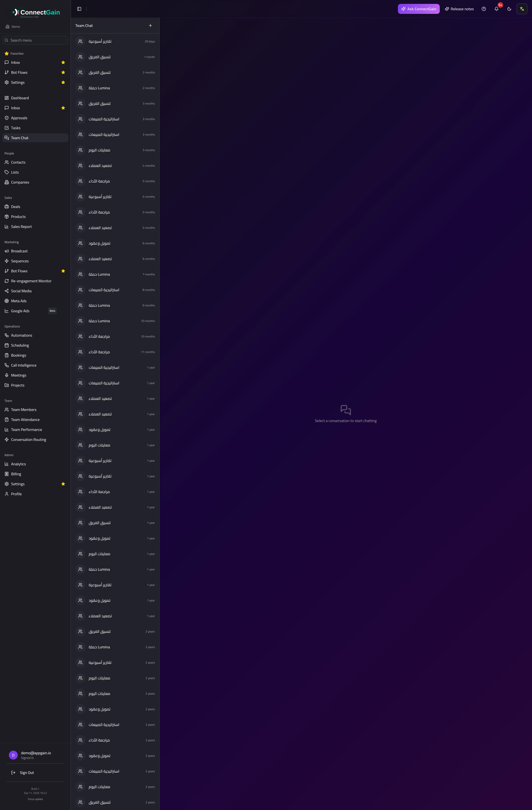Toggle the sidebar collapse icon
Viewport: 532px width, 810px height.
(x=79, y=9)
